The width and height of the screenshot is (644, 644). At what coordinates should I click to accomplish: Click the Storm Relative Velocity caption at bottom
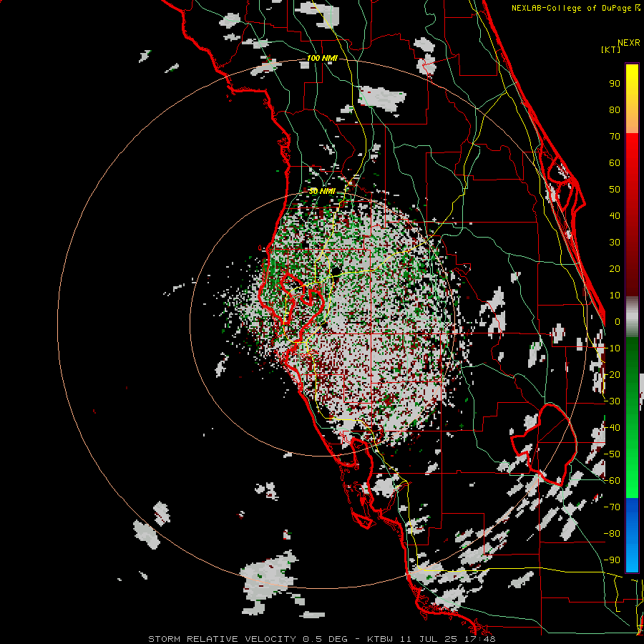pyautogui.click(x=321, y=639)
